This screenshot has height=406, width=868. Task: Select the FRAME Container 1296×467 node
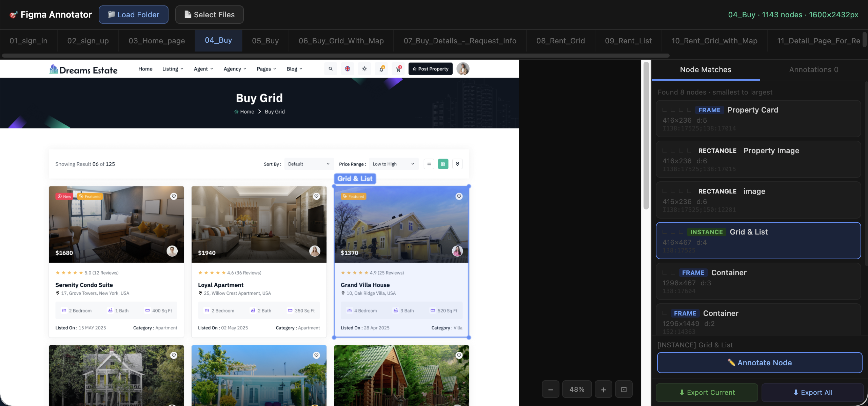click(x=758, y=281)
